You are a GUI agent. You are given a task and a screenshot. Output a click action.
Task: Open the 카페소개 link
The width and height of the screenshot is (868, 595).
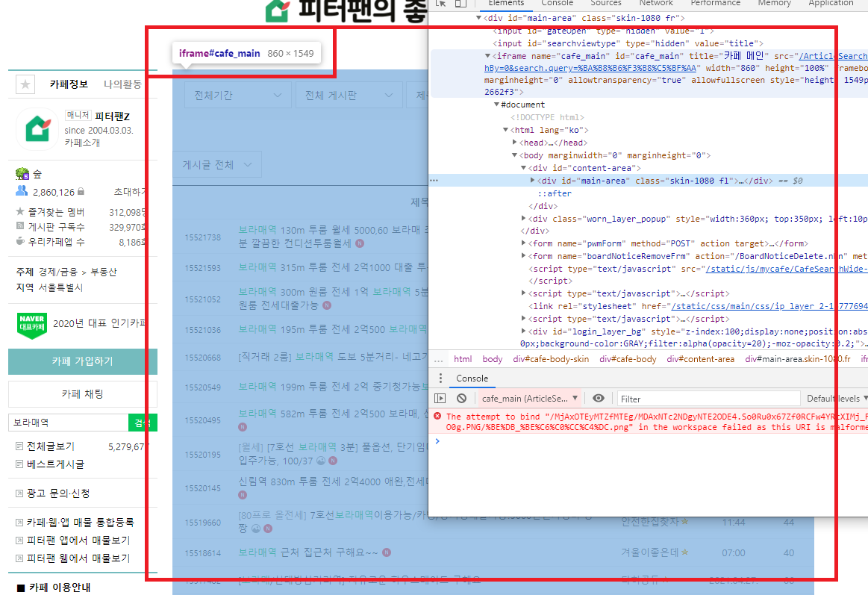[83, 143]
